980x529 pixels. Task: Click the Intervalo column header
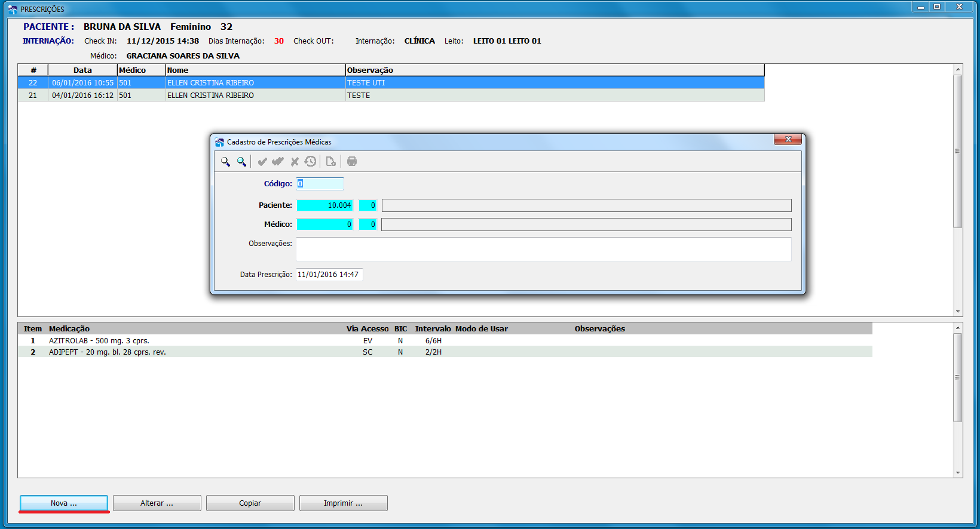(433, 329)
